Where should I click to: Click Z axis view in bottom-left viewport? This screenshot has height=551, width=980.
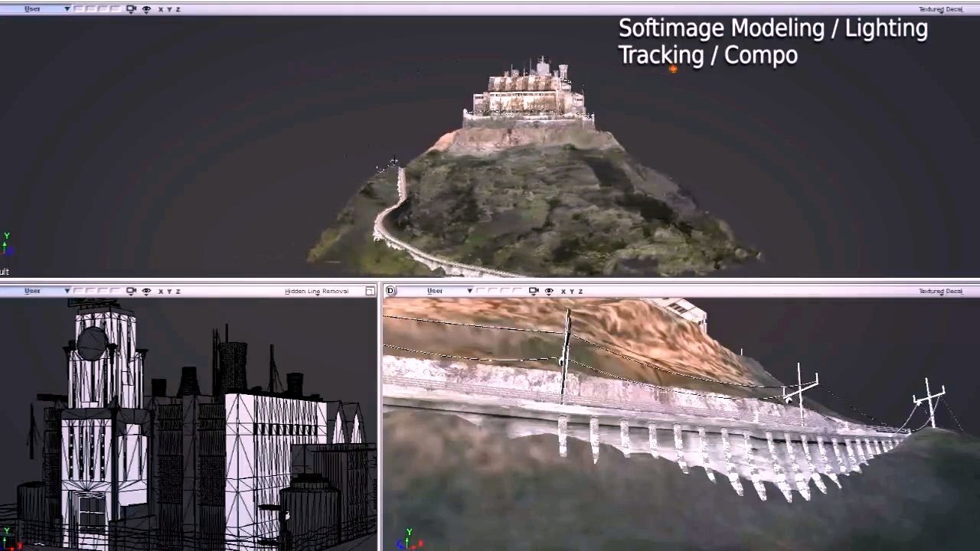178,291
